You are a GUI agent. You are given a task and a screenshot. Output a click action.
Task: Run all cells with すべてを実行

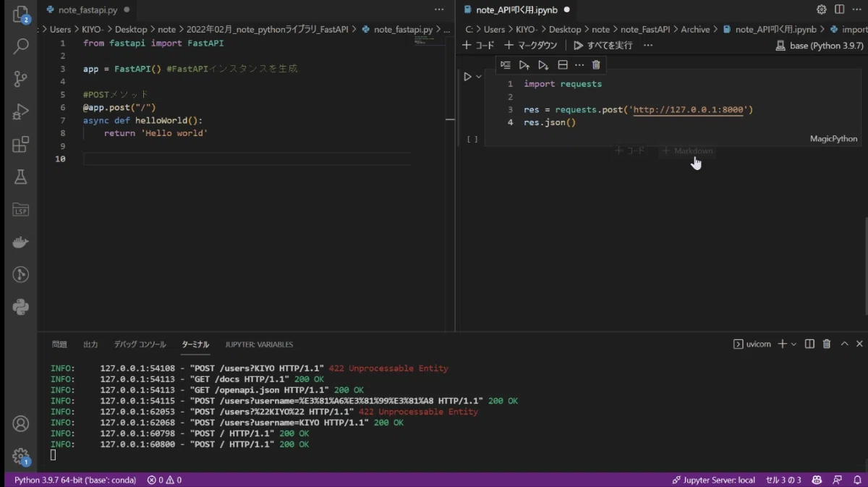click(603, 45)
